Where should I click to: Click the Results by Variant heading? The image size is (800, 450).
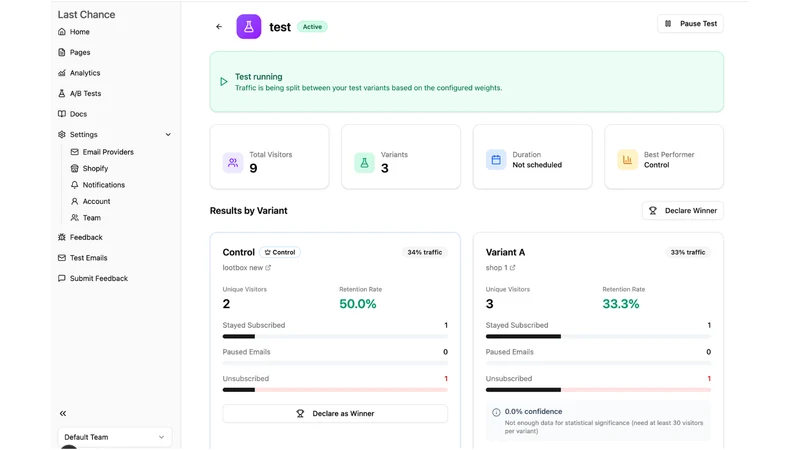tap(248, 211)
